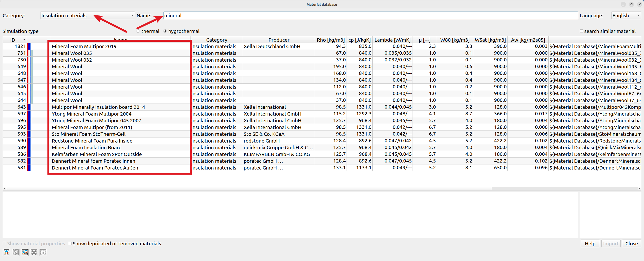
Task: Click the horizontal scrollbar of the table
Action: point(249,189)
